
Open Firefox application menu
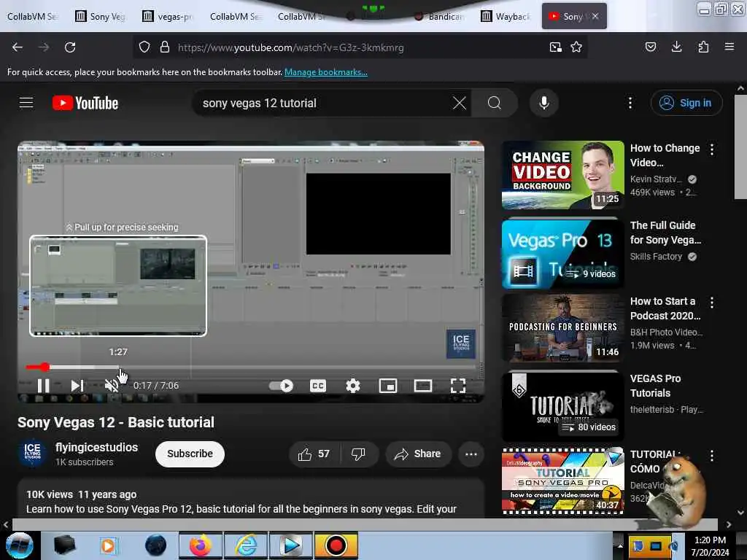coord(729,47)
